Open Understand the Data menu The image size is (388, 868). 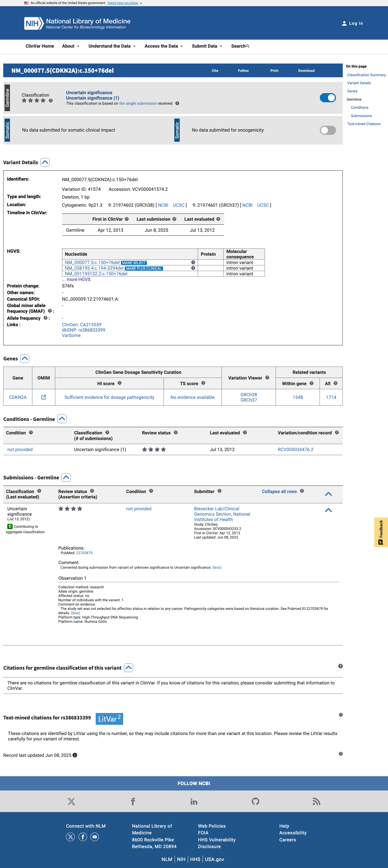click(x=112, y=46)
